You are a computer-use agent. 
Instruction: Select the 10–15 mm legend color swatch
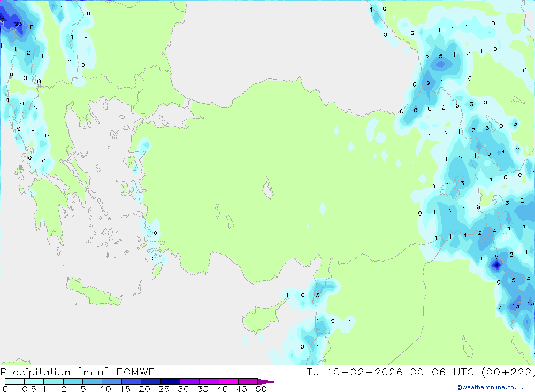point(112,381)
